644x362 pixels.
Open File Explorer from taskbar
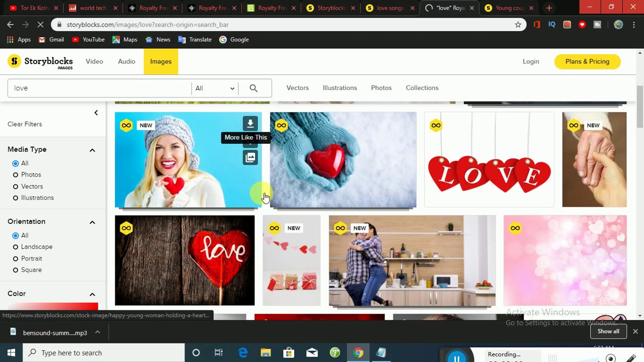click(x=266, y=353)
